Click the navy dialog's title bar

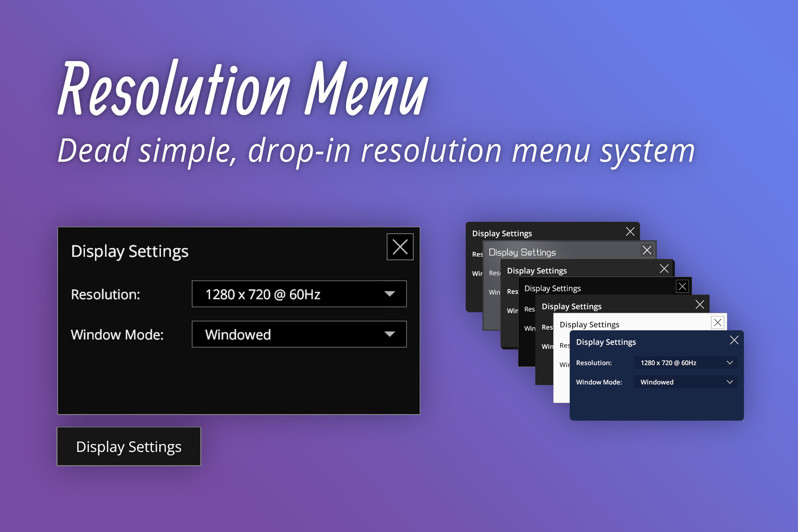606,342
